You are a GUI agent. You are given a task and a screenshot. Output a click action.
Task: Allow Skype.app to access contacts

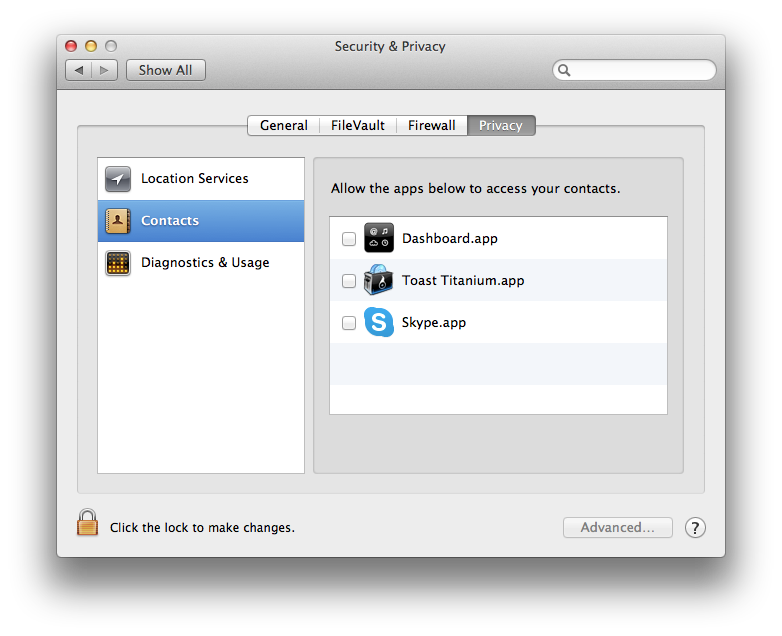pyautogui.click(x=349, y=323)
